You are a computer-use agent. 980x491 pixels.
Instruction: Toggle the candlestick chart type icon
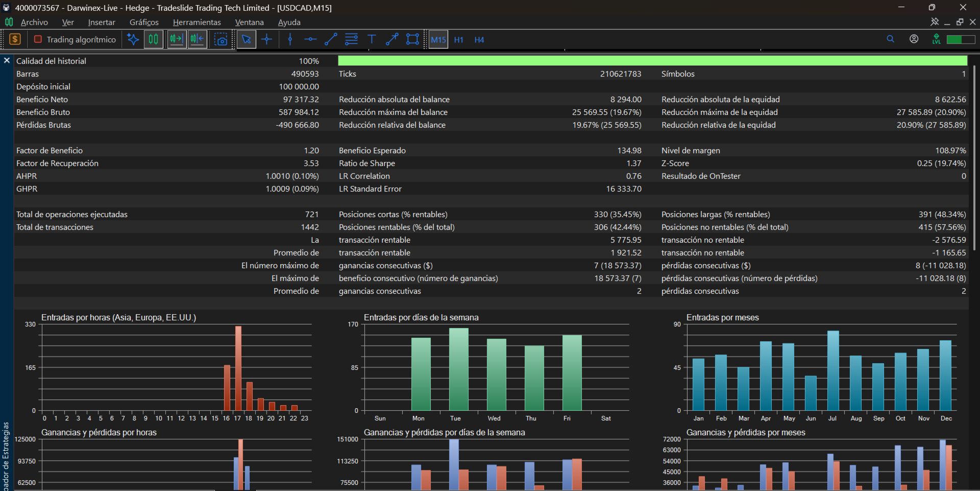pyautogui.click(x=153, y=39)
